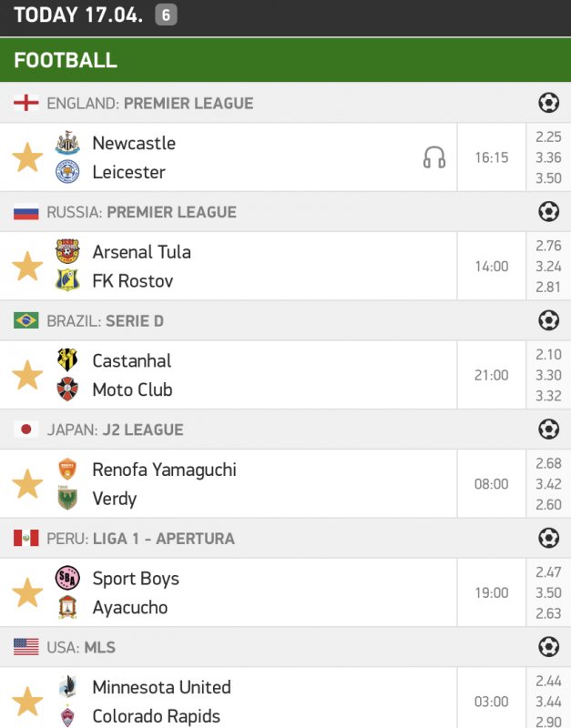571x728 pixels.
Task: Select the 3.50 odds for Sport Boys draw
Action: tap(548, 593)
